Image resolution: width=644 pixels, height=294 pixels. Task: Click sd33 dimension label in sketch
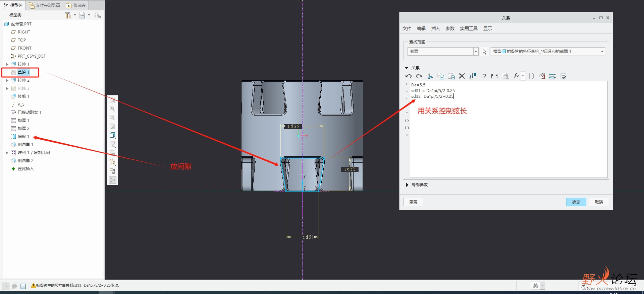(x=293, y=127)
